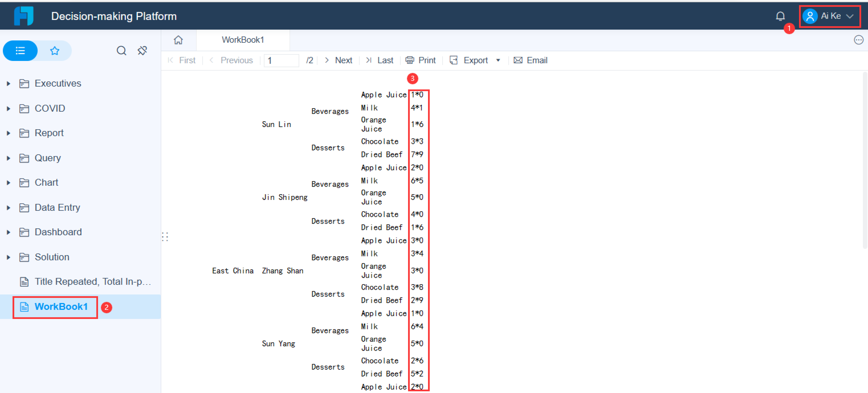Select the WorkBook1 tab
Viewport: 868px width, 393px height.
(x=243, y=40)
